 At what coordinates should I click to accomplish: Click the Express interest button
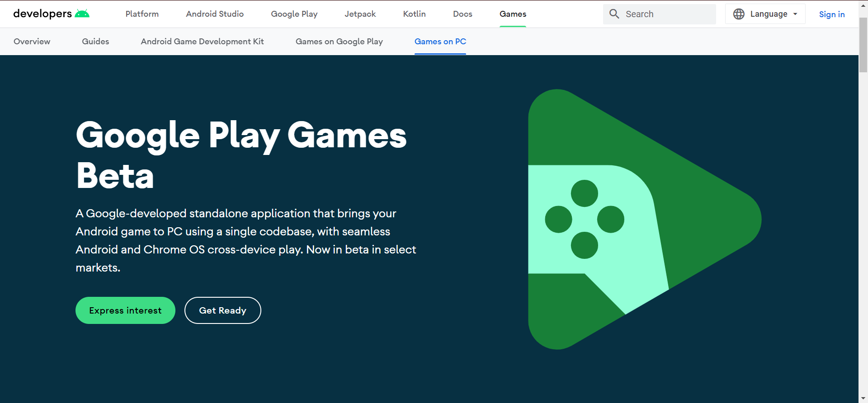(x=125, y=310)
